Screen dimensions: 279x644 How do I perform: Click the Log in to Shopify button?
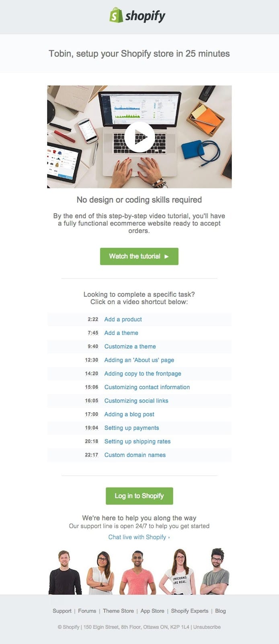pos(139,496)
